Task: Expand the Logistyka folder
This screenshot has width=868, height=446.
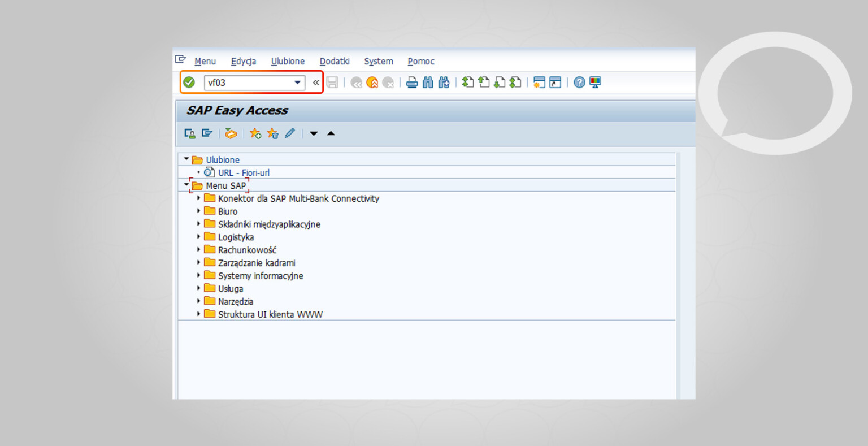Action: pos(198,237)
